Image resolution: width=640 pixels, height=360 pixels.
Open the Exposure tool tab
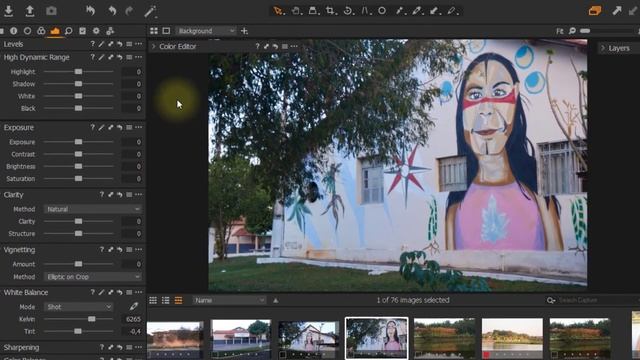pos(55,31)
